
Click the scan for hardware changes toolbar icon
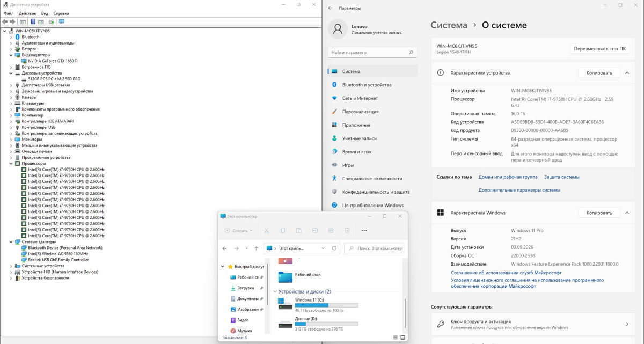(62, 21)
